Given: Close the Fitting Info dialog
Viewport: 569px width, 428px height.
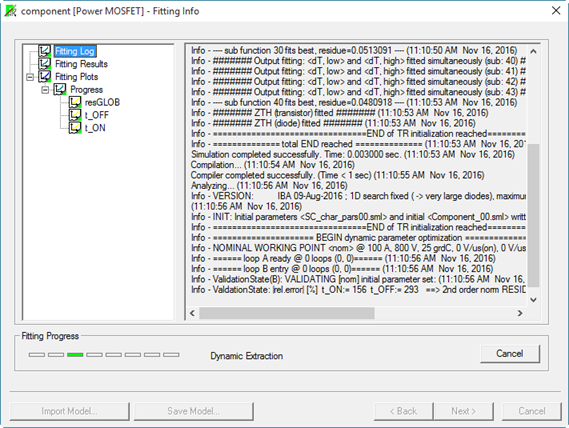Looking at the screenshot, I should pyautogui.click(x=556, y=11).
